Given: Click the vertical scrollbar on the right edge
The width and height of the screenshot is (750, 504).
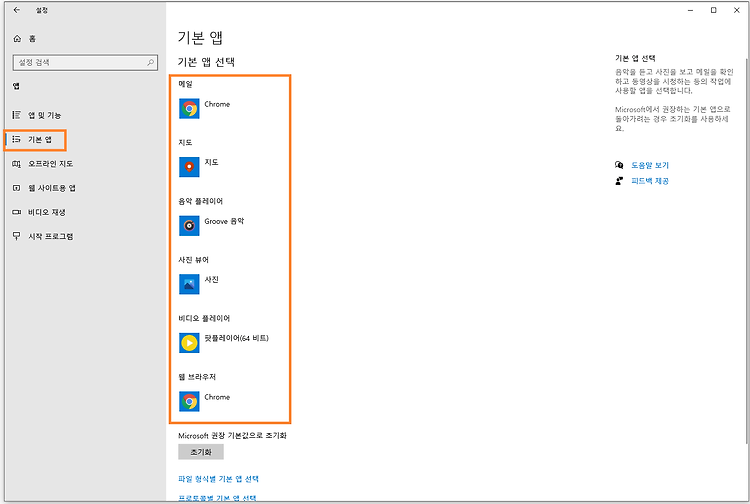Looking at the screenshot, I should pyautogui.click(x=747, y=251).
